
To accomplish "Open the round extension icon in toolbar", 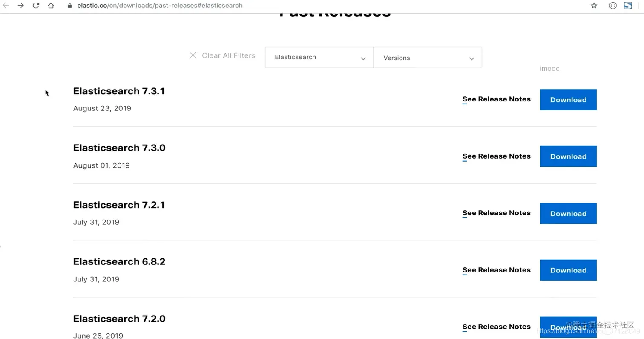I will pyautogui.click(x=613, y=6).
